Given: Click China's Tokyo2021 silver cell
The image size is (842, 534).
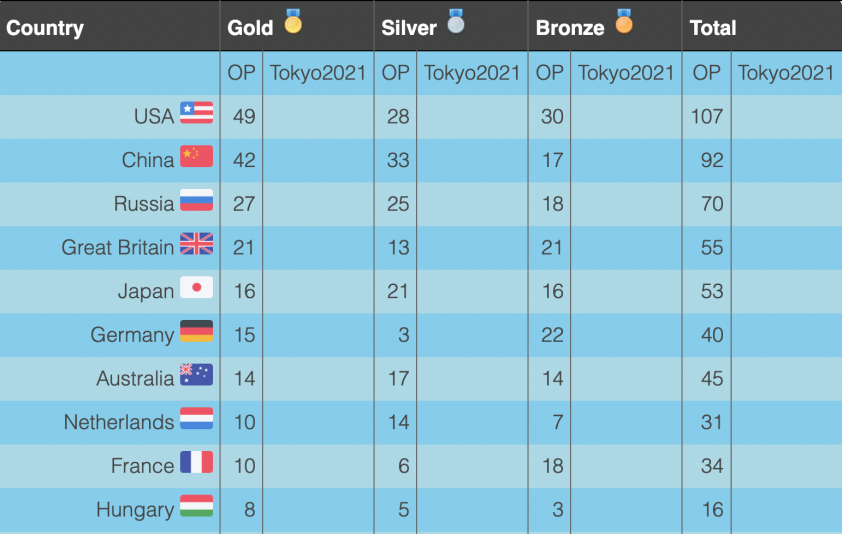Looking at the screenshot, I should [x=473, y=160].
